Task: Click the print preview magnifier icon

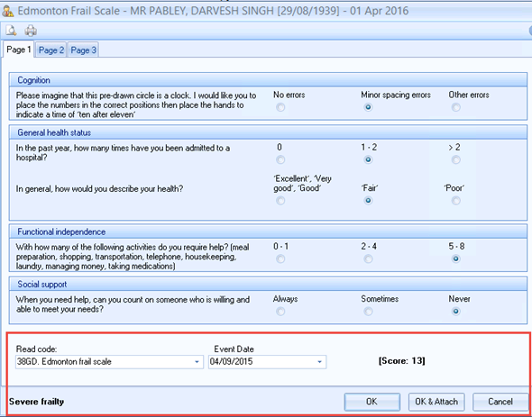Action: click(x=11, y=31)
